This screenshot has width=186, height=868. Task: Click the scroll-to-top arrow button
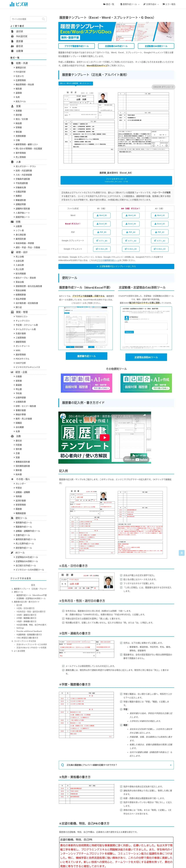[182, 553]
